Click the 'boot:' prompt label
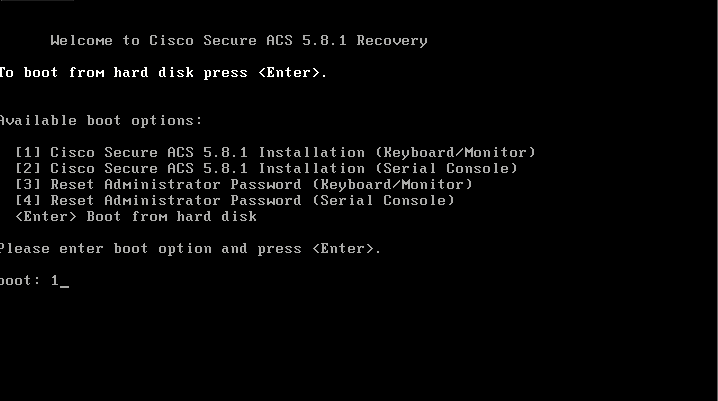 [x=20, y=281]
